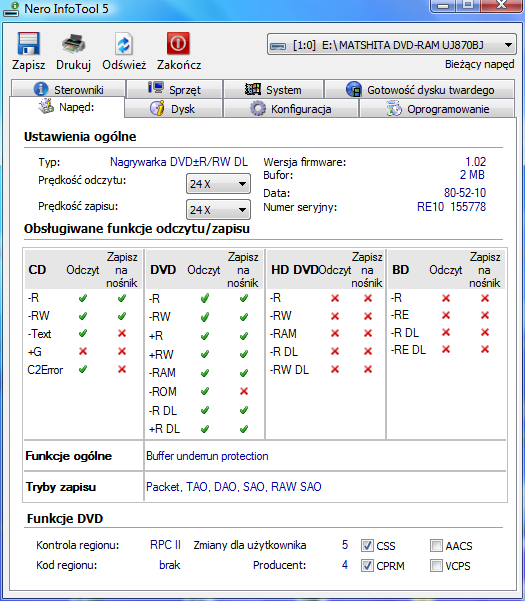
Task: Click the Zakończ button label
Action: (179, 64)
